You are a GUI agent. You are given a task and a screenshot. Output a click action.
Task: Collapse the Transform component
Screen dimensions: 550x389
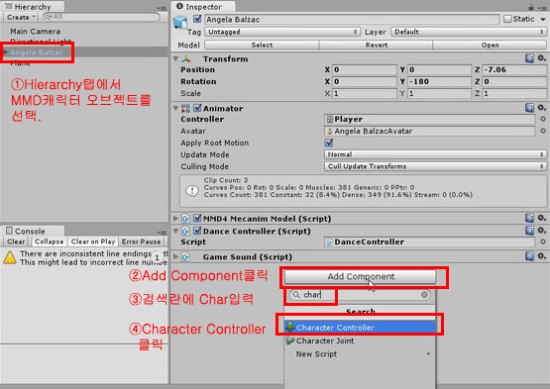click(x=176, y=59)
